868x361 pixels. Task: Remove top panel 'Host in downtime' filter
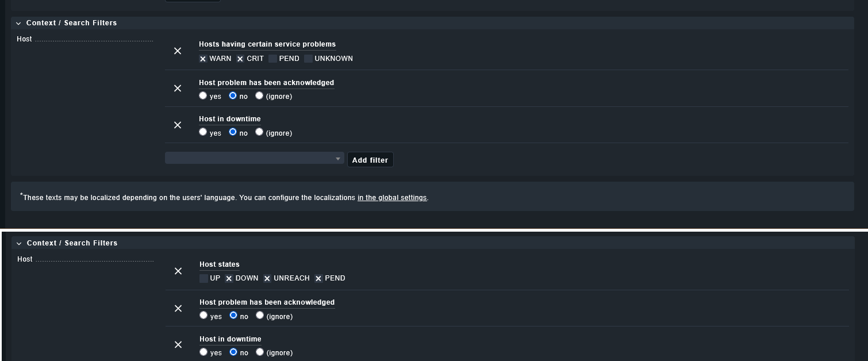point(178,125)
